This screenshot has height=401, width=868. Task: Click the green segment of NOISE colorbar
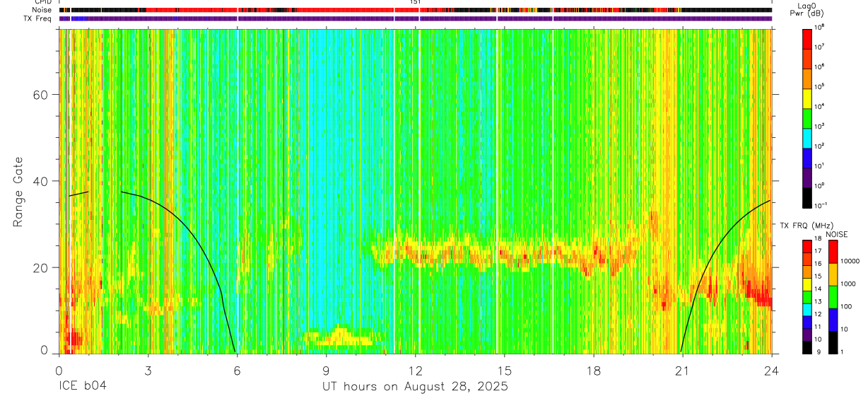click(x=833, y=296)
